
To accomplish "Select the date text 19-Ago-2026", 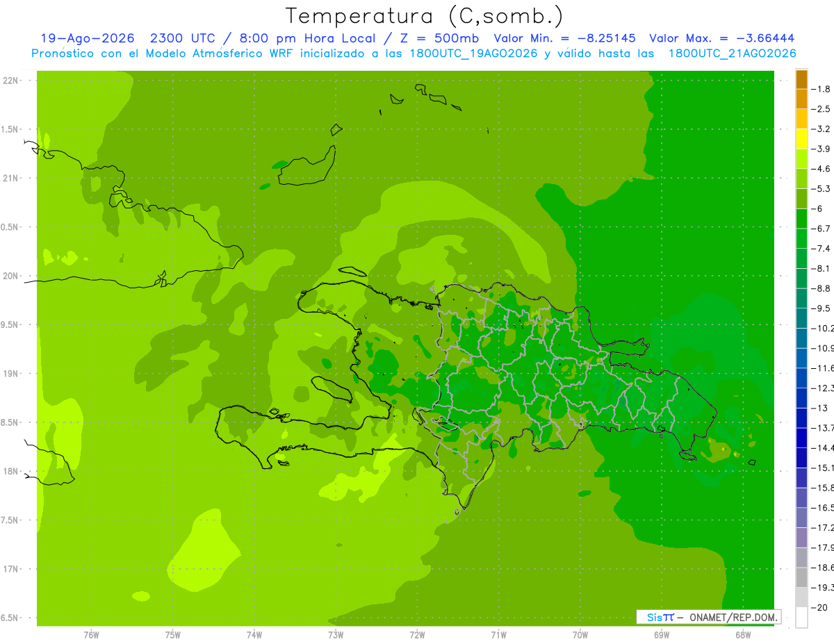I will (x=88, y=38).
